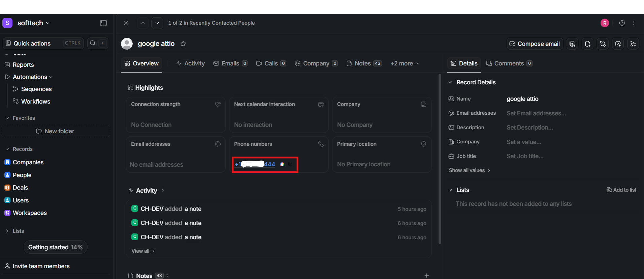This screenshot has height=279, width=644.
Task: Click the add task icon
Action: (x=618, y=44)
